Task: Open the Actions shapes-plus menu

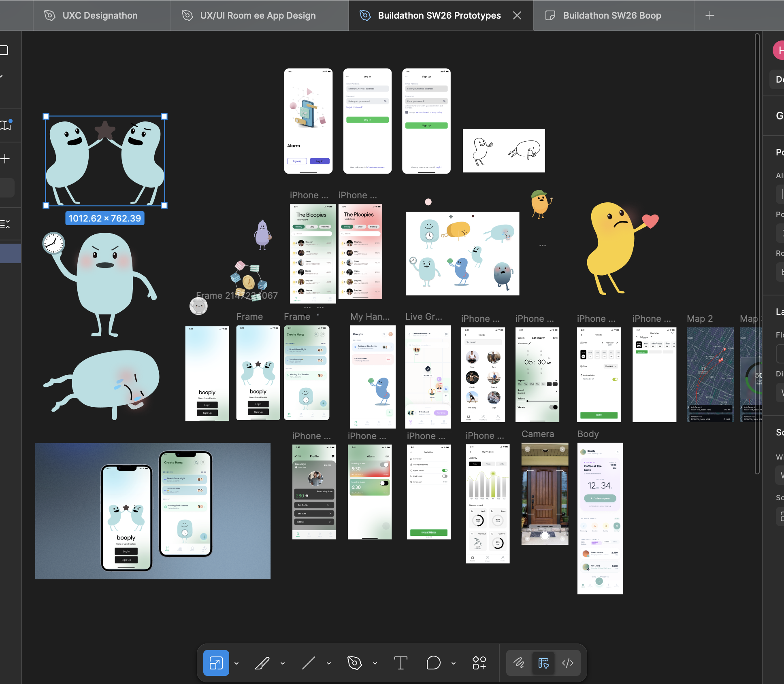Action: (x=479, y=663)
